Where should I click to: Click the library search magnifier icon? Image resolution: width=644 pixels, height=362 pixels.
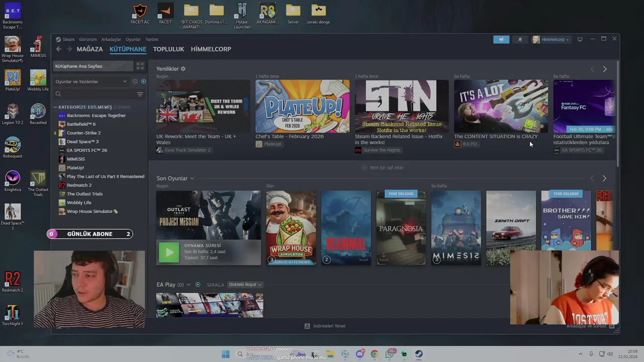(58, 94)
